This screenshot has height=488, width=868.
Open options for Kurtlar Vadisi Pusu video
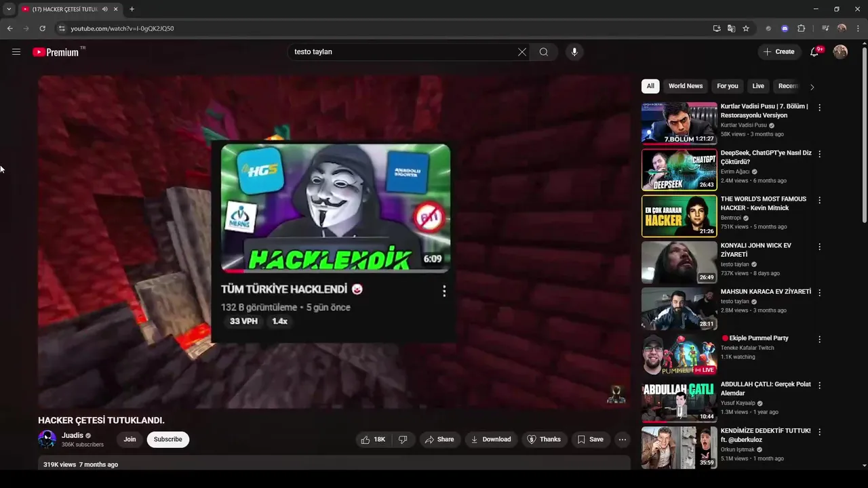pos(819,107)
